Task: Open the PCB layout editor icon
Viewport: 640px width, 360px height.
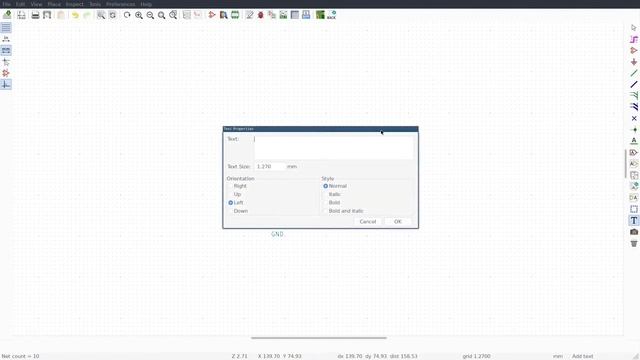Action: 320,15
